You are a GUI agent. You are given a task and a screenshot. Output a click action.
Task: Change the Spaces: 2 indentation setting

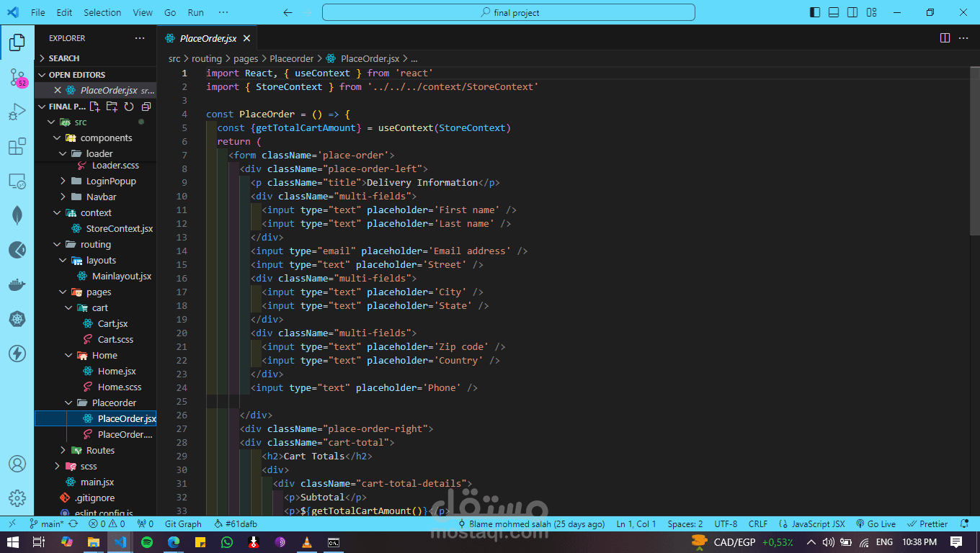[x=685, y=524]
